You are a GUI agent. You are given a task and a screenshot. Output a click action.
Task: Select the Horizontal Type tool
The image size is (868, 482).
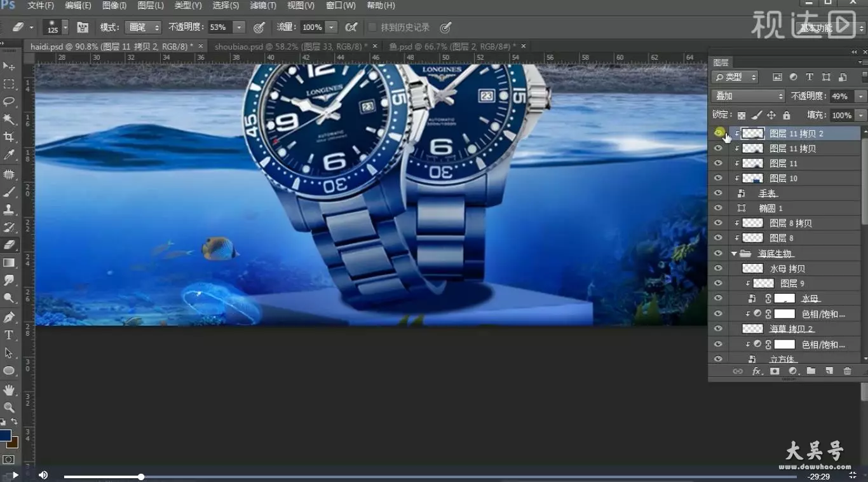pos(9,334)
